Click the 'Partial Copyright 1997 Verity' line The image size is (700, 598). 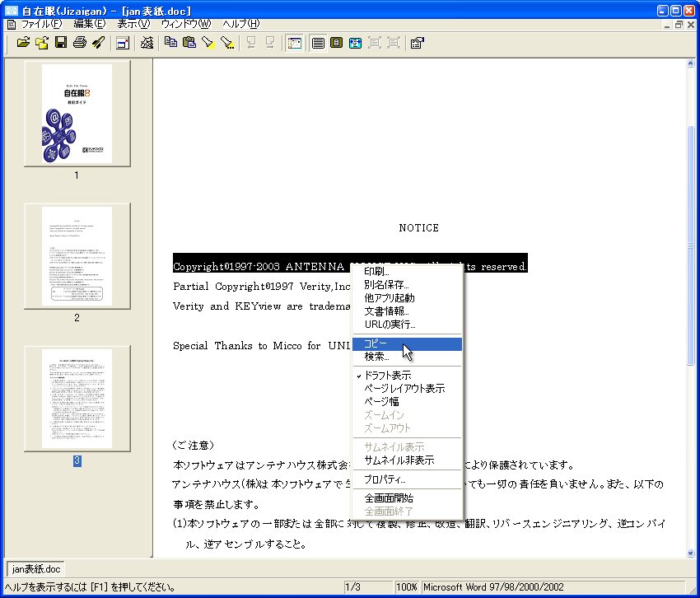(x=262, y=287)
